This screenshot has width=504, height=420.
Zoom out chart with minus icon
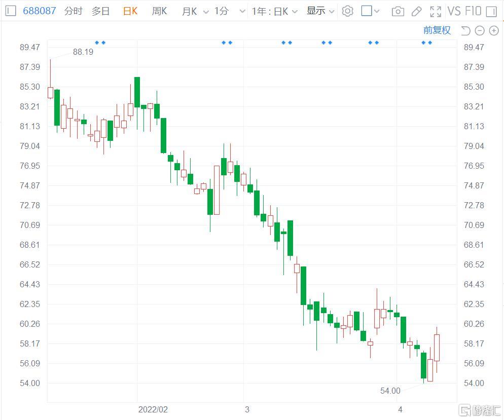[480, 30]
